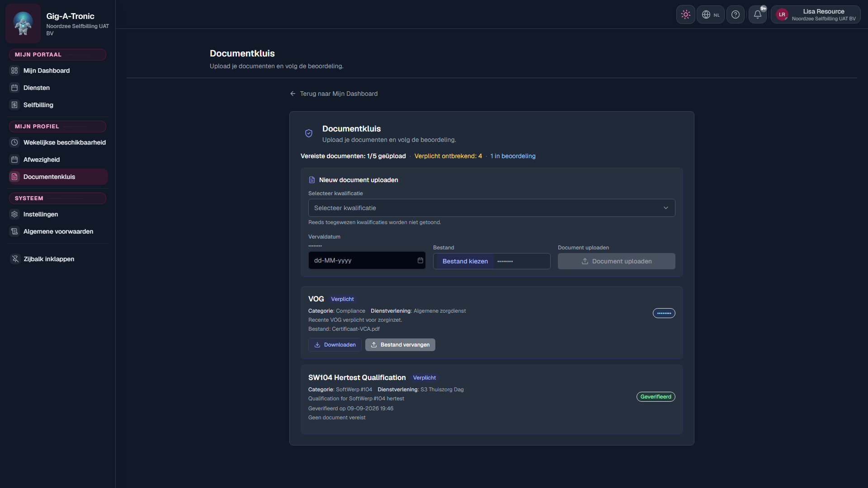868x488 pixels.
Task: Click Document uploaden button
Action: 616,261
